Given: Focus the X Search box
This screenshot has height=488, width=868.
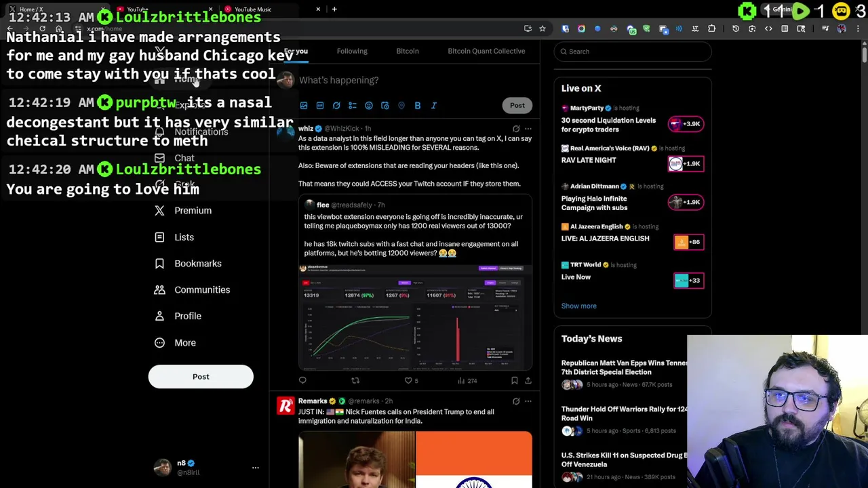Looking at the screenshot, I should tap(633, 52).
